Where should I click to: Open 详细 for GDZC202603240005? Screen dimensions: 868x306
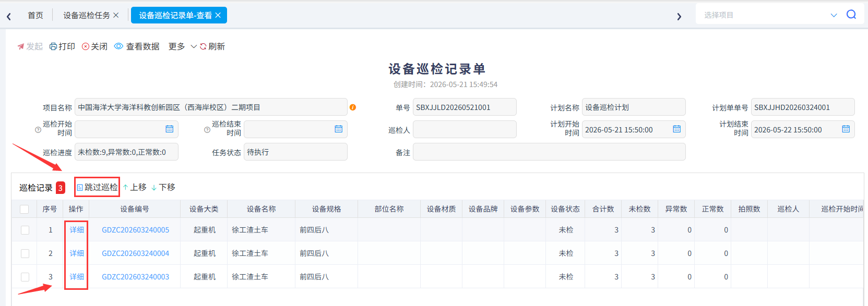click(77, 230)
